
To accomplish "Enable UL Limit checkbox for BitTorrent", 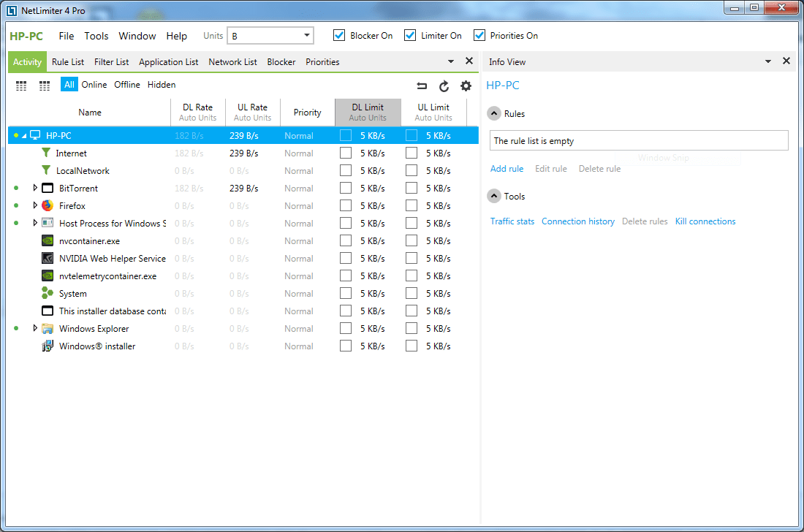I will click(412, 188).
